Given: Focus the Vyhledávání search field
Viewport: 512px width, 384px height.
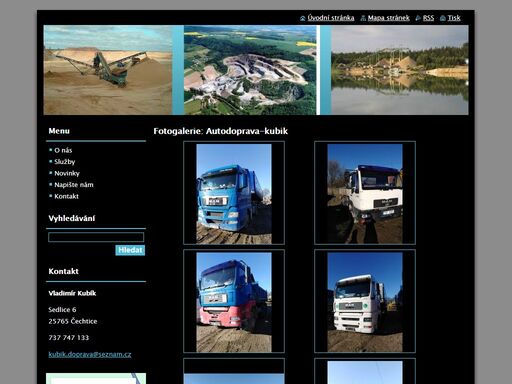Looking at the screenshot, I should (96, 237).
